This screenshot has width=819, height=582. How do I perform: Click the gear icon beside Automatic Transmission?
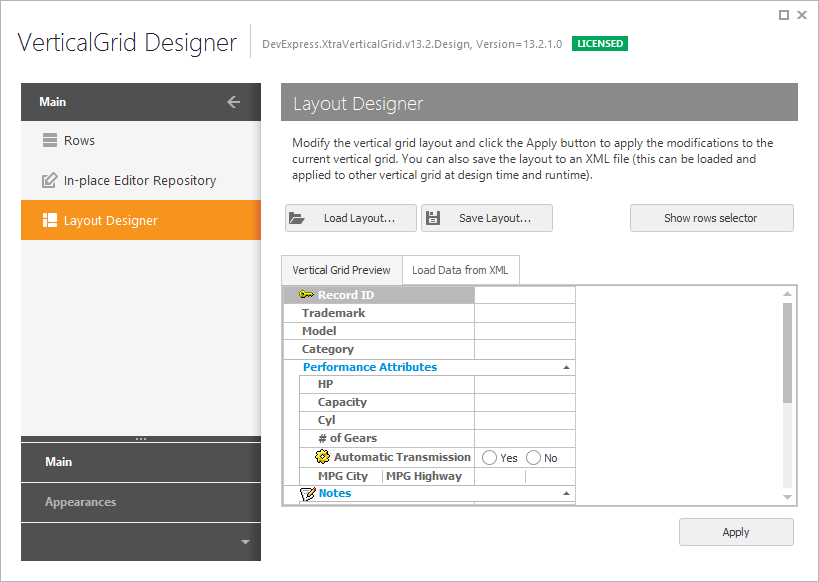[322, 457]
